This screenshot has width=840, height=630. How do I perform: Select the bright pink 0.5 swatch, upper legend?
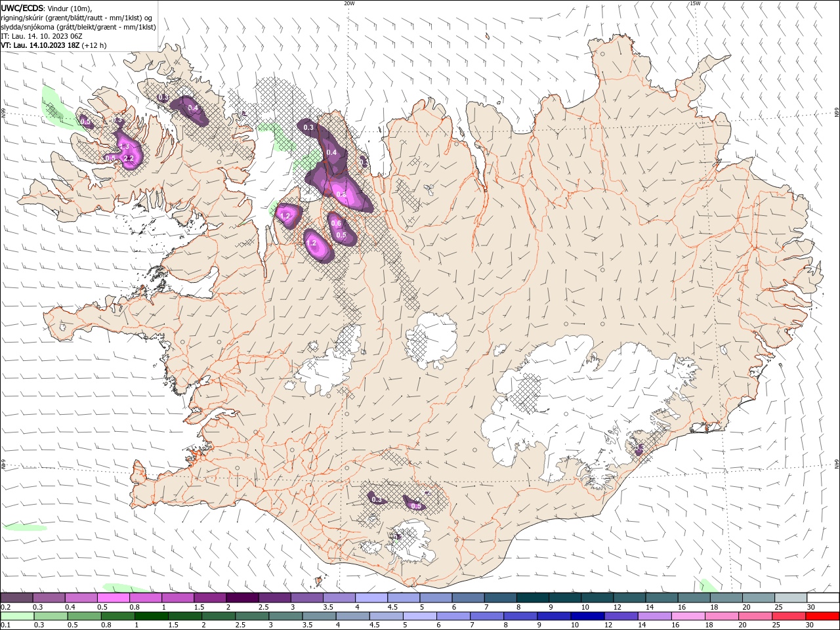pos(114,598)
